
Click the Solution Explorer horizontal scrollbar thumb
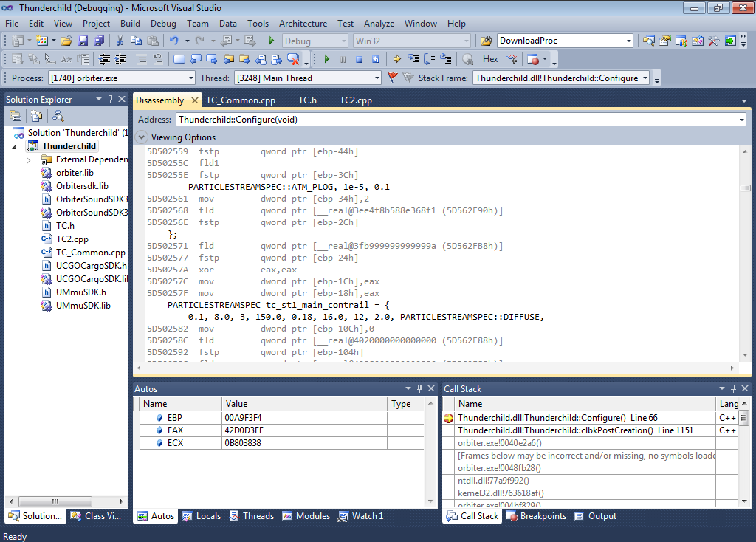55,501
